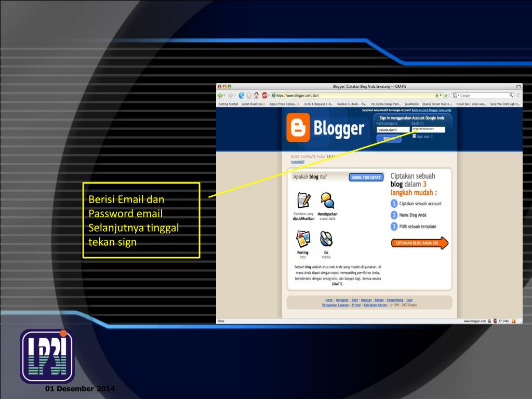This screenshot has height=399, width=532.
Task: Open the JaiaMobile bookmark
Action: [411, 104]
